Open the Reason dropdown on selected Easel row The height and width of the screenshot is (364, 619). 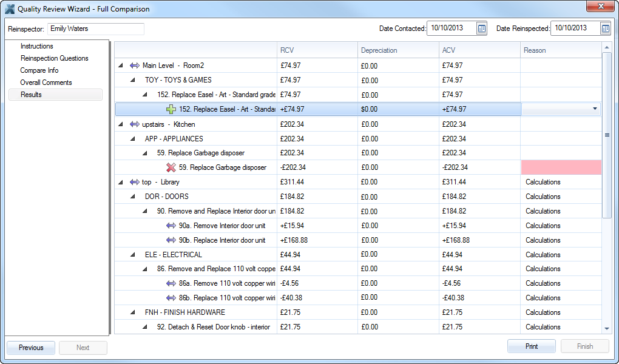point(595,109)
